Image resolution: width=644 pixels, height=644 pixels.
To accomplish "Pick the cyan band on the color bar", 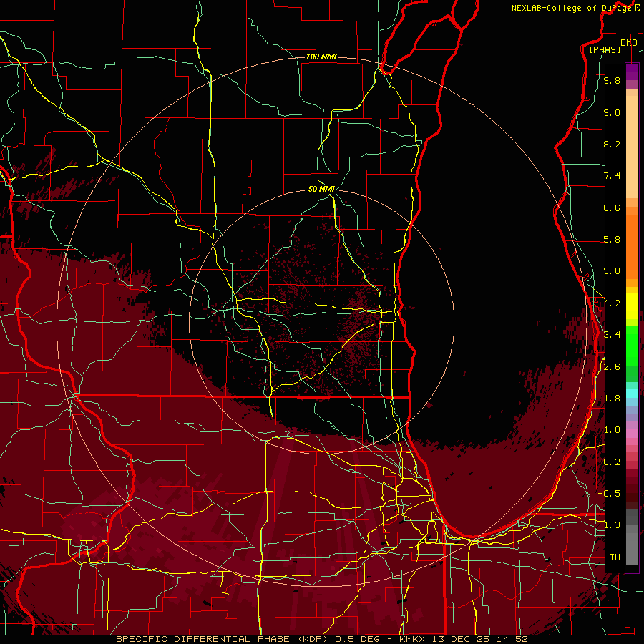I will click(632, 394).
